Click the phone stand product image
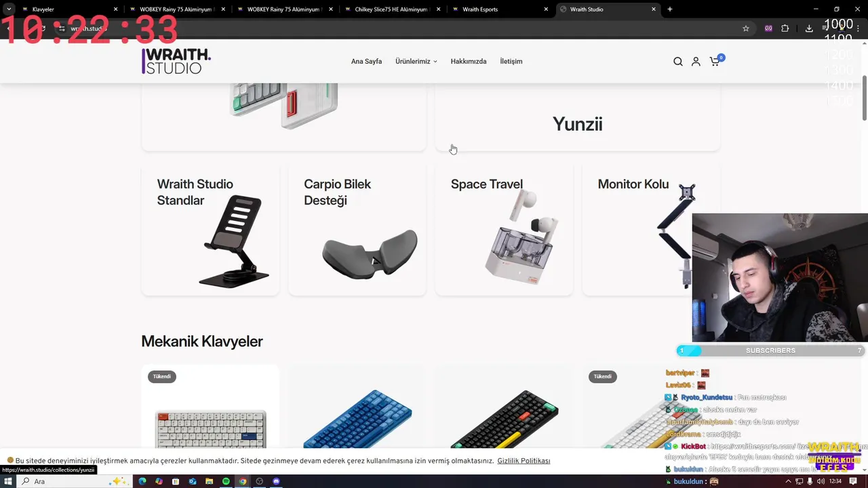The width and height of the screenshot is (868, 488). pyautogui.click(x=233, y=241)
